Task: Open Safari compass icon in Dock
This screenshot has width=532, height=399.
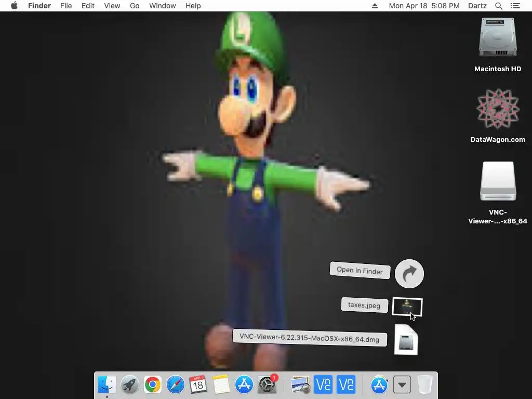Action: pos(176,385)
